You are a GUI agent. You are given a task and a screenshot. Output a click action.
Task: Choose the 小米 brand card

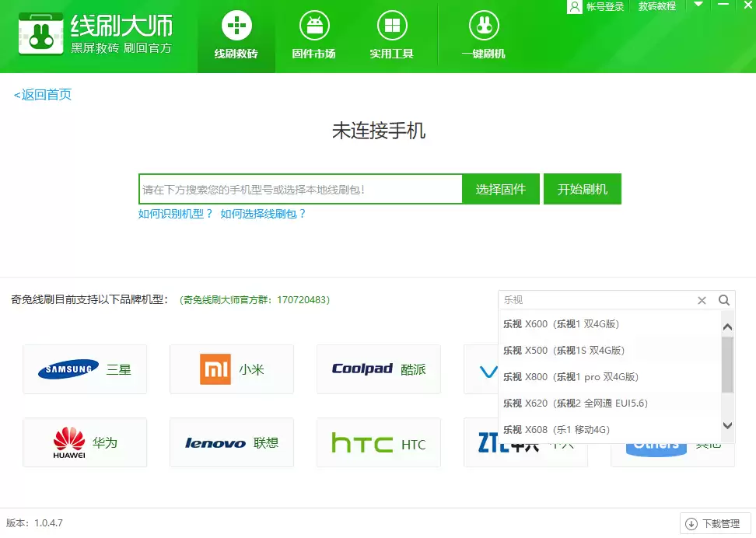[232, 369]
